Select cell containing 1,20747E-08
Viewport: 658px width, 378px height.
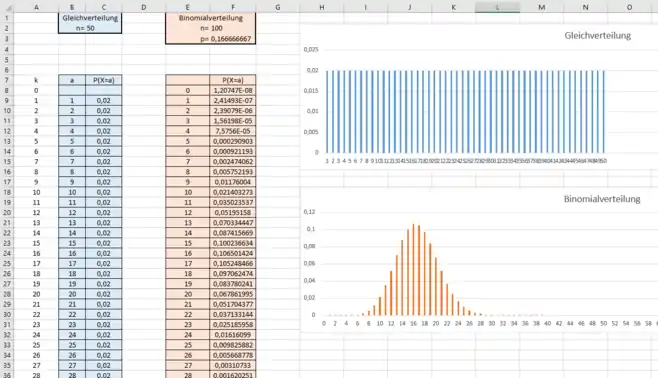(233, 90)
